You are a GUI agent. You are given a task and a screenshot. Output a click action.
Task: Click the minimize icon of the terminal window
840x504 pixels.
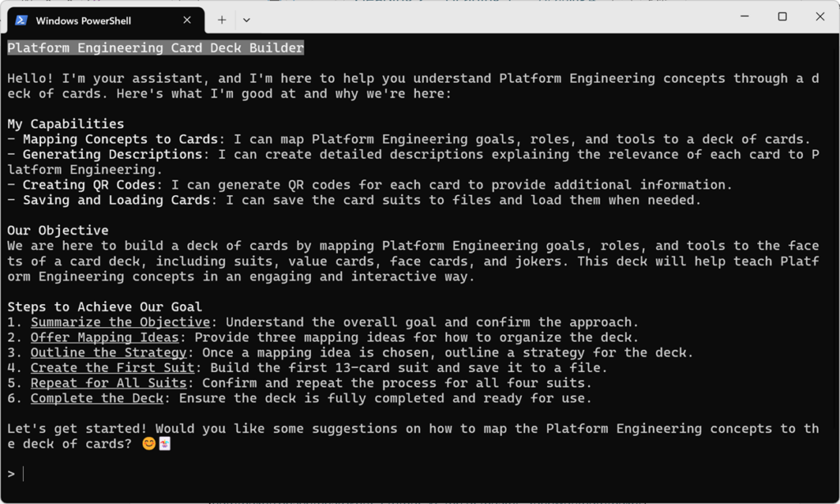744,16
